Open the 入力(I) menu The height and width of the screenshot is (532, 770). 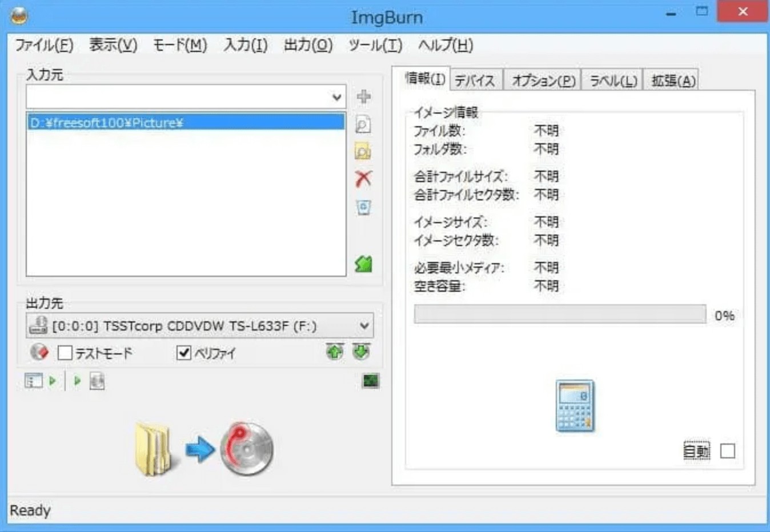[246, 45]
